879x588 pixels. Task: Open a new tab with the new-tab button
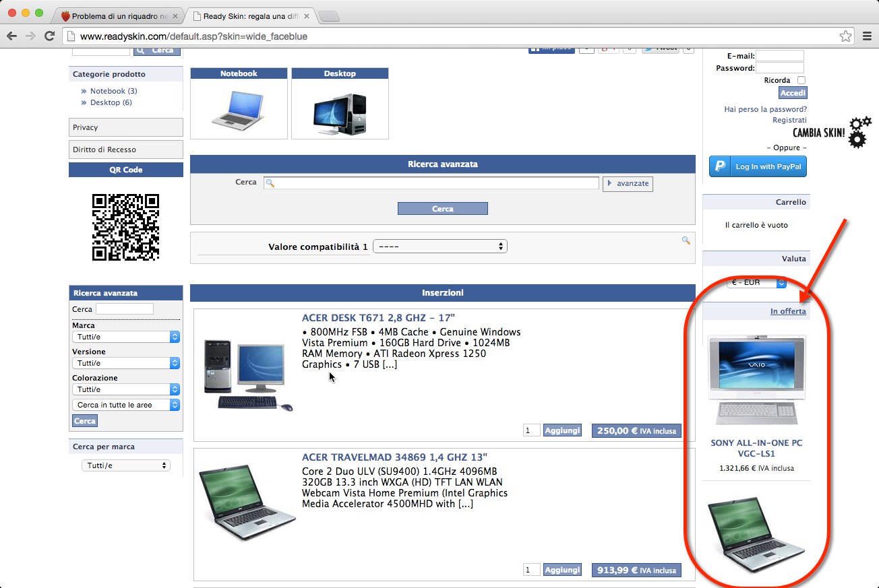coord(328,16)
